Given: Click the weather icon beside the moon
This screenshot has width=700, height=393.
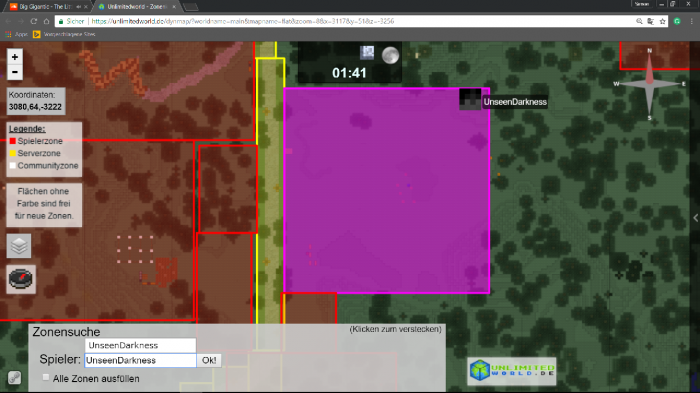Looking at the screenshot, I should pos(367,53).
